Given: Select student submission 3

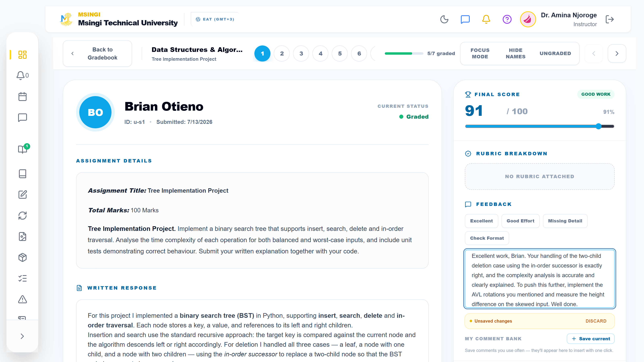Looking at the screenshot, I should [x=301, y=53].
